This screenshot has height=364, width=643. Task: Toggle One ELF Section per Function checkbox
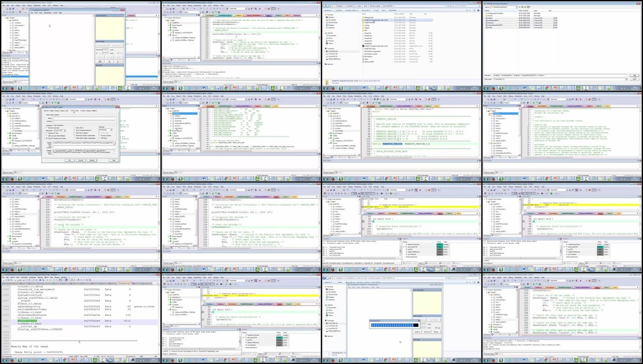[47, 138]
